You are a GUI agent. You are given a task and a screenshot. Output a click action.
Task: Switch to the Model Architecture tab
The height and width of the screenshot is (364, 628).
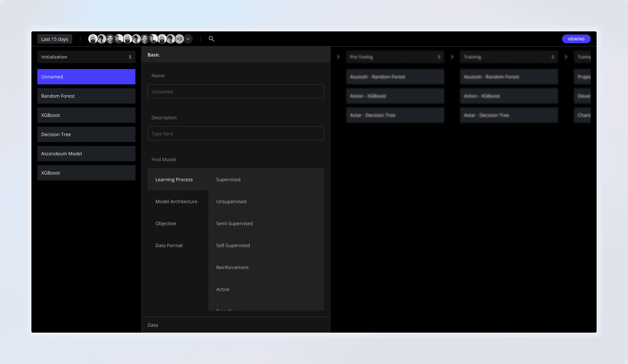click(176, 201)
